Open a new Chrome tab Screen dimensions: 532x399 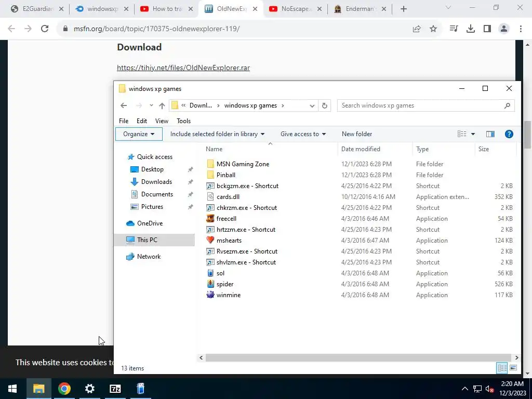point(403,9)
